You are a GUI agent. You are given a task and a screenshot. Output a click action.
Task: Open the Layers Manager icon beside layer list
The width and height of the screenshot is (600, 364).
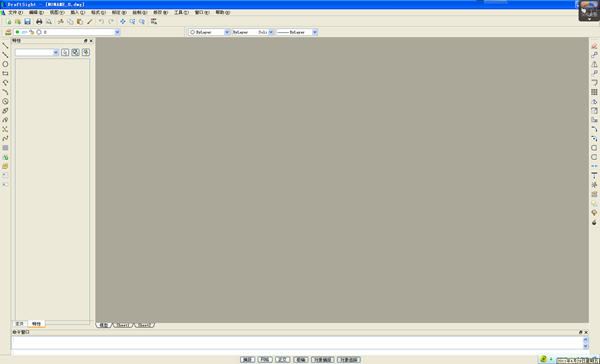tap(8, 33)
